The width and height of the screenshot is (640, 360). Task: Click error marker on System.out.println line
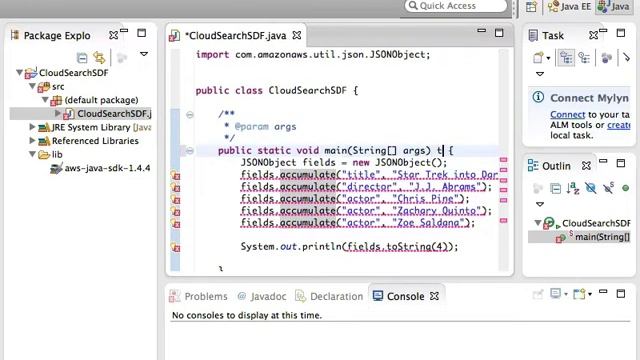click(x=176, y=247)
